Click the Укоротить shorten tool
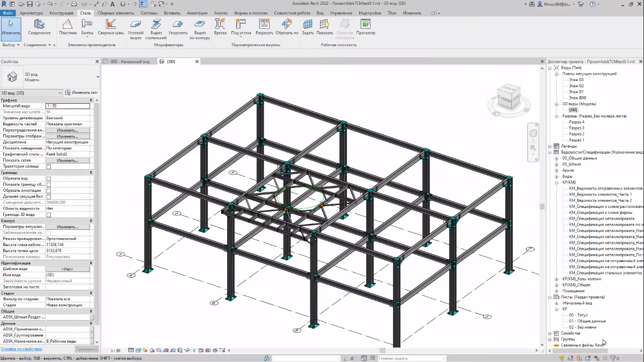 coord(178,27)
